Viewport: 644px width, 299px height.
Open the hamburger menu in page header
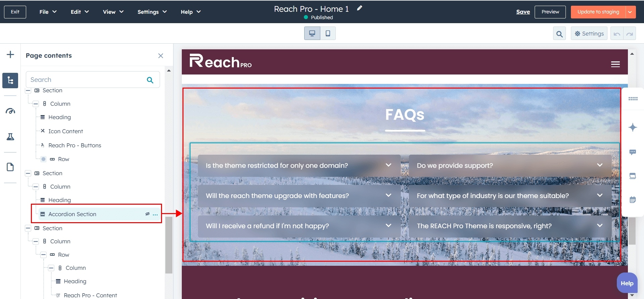pyautogui.click(x=615, y=64)
